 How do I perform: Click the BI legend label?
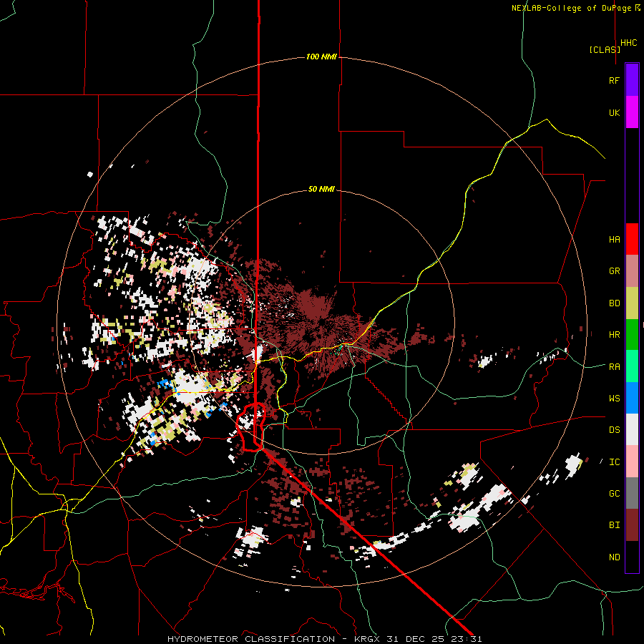click(615, 525)
